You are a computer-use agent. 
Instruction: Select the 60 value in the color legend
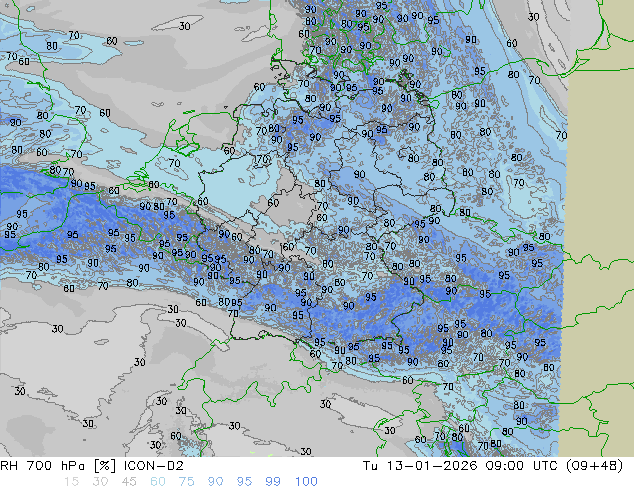[158, 482]
